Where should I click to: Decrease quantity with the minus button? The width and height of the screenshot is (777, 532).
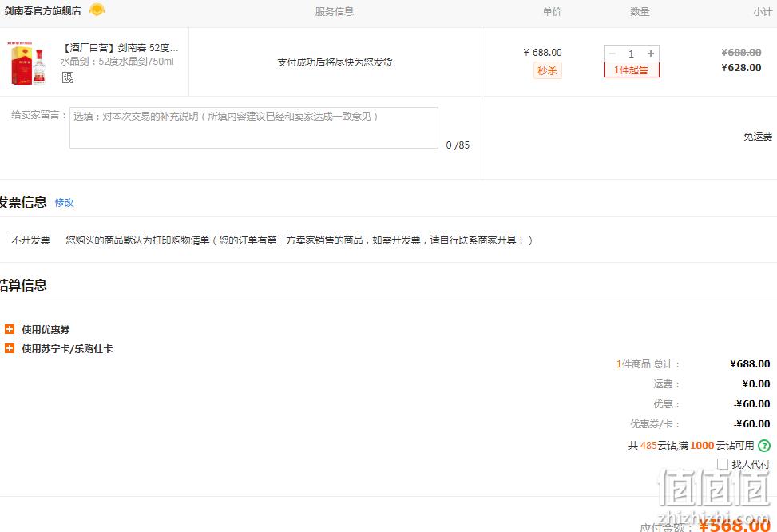pos(612,54)
